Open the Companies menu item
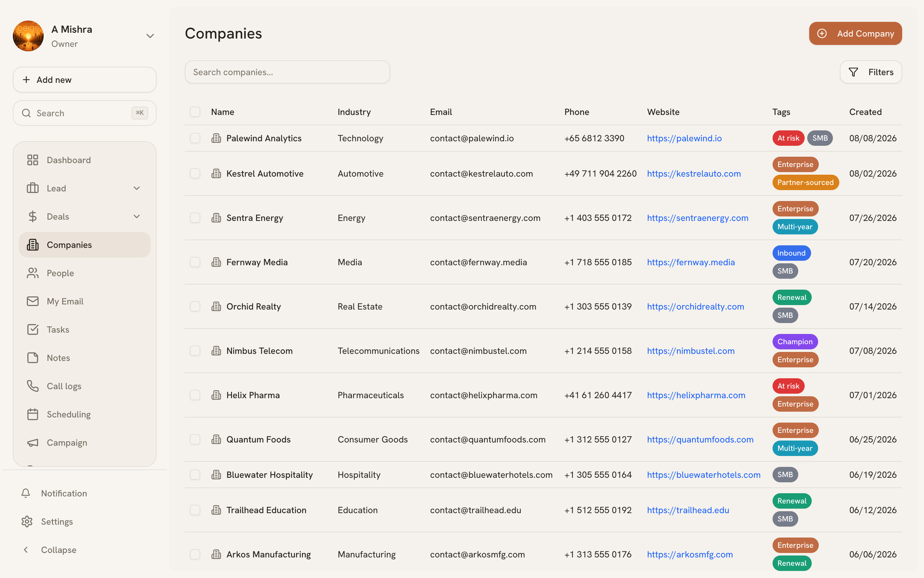 [85, 245]
